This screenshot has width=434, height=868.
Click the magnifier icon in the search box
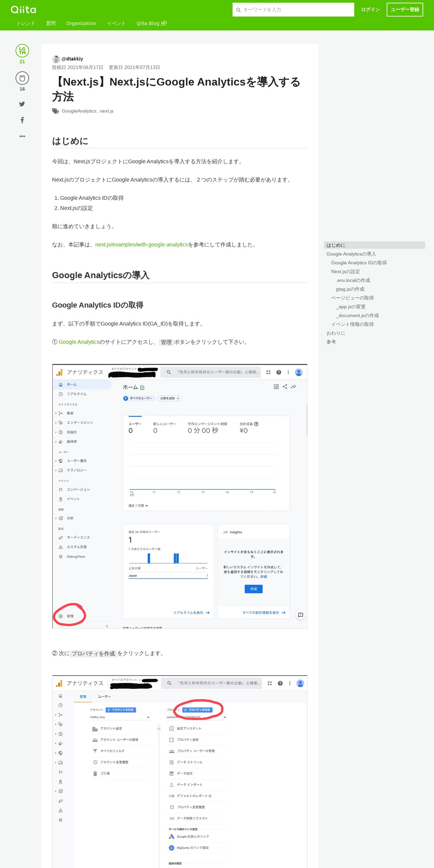coord(238,10)
